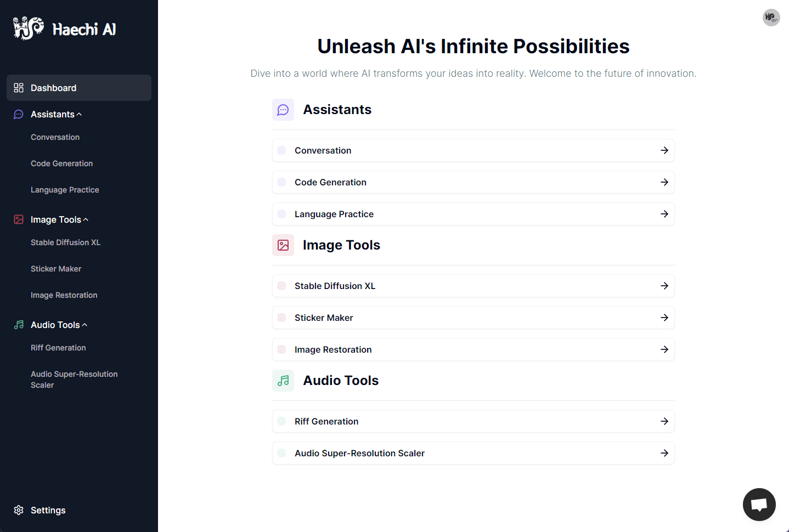Collapse the Image Tools sidebar group
Viewport: 789px width, 532px height.
tap(86, 219)
